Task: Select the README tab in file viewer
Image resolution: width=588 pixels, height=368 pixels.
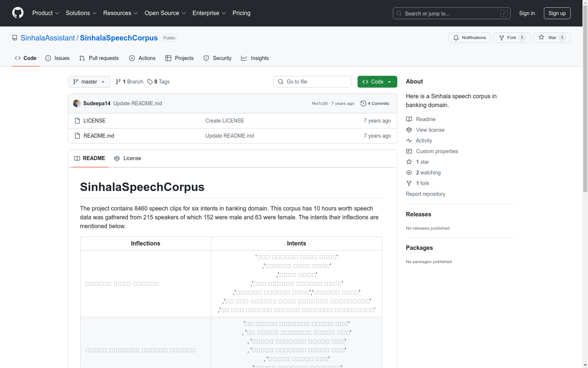Action: (x=90, y=158)
